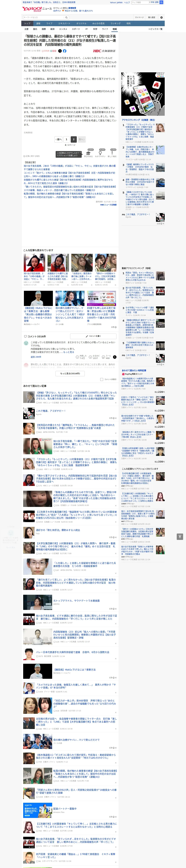Open the ランキング navigation tab
The width and height of the screenshot is (186, 868).
coord(115,24)
